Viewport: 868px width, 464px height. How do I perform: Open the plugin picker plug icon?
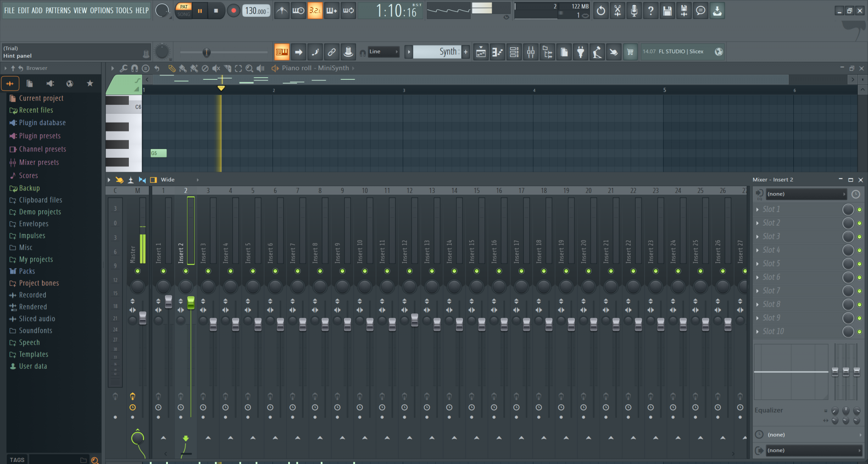(x=581, y=52)
